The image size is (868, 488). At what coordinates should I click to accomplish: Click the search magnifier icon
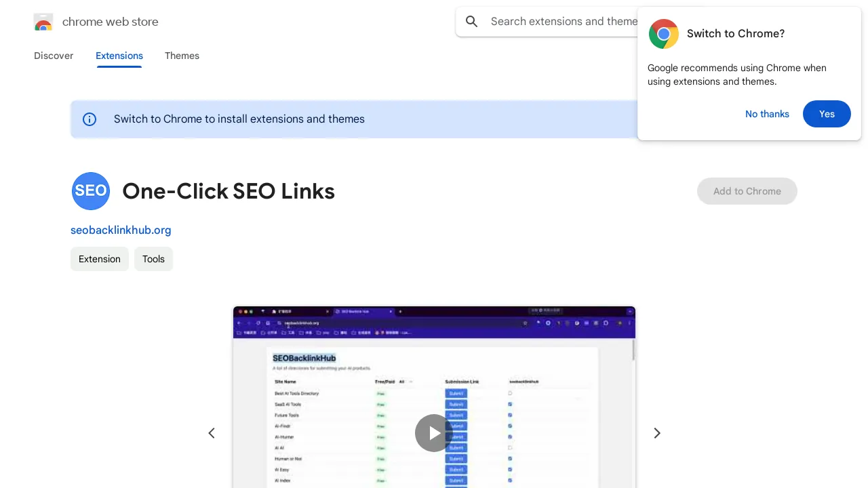472,22
